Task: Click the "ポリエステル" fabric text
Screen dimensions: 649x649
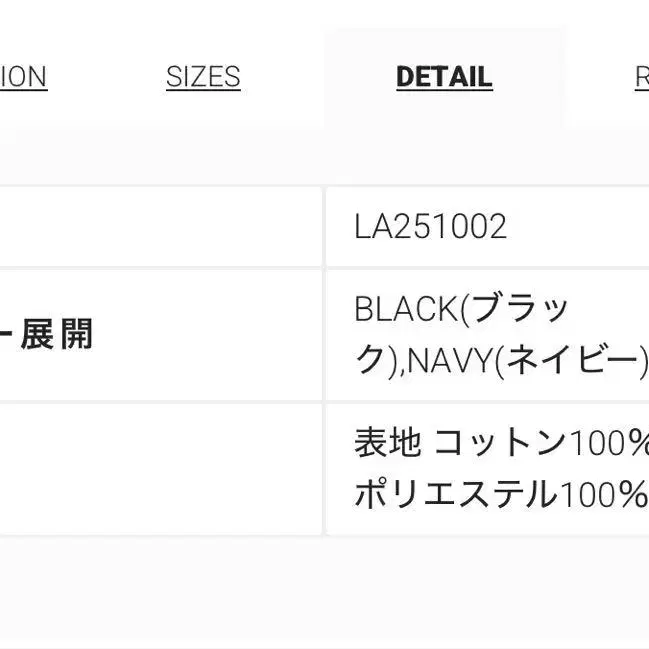Action: [455, 493]
